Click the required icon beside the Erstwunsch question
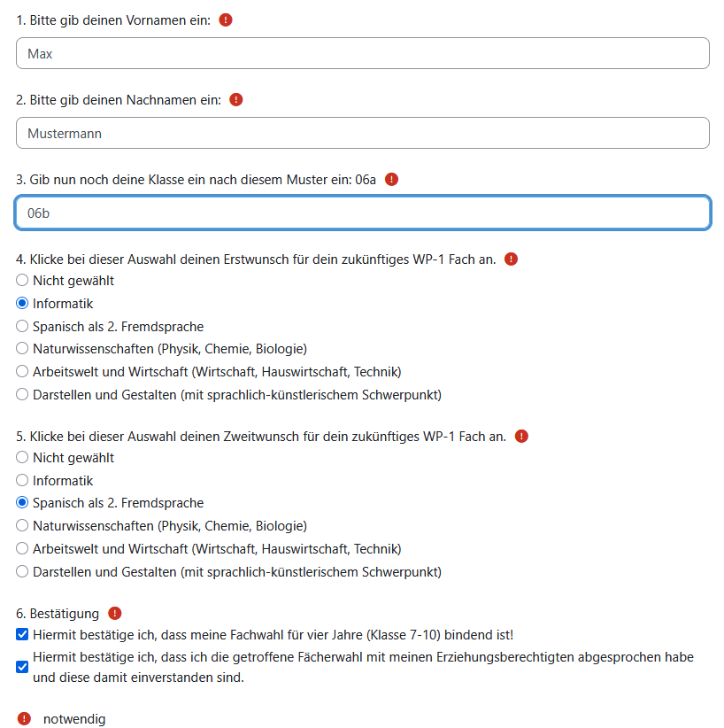724x728 pixels. click(510, 259)
